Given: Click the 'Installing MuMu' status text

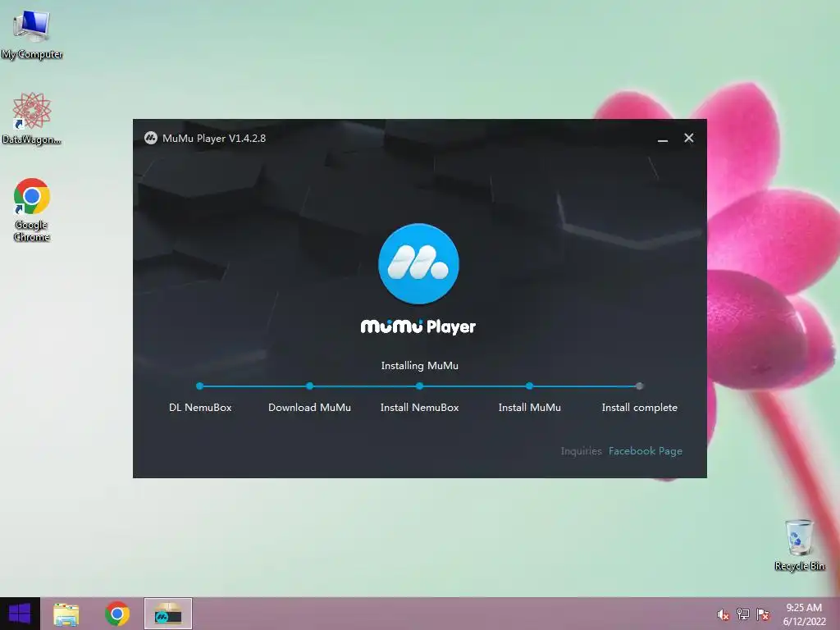Looking at the screenshot, I should tap(419, 365).
